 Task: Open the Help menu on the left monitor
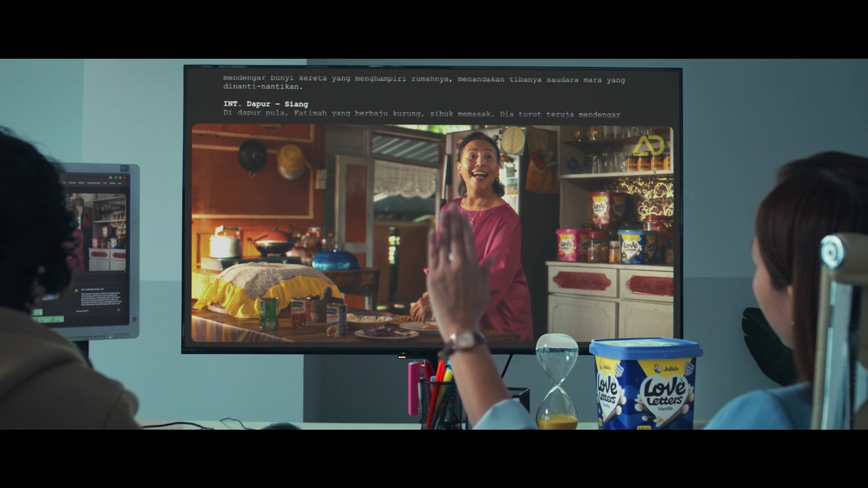[120, 183]
